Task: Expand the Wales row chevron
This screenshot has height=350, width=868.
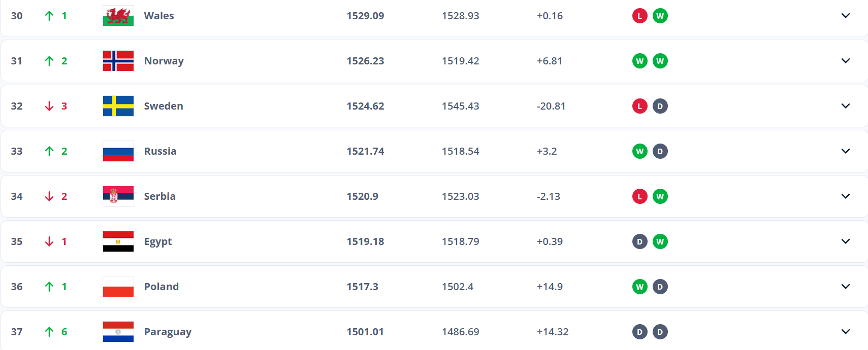Action: click(845, 16)
